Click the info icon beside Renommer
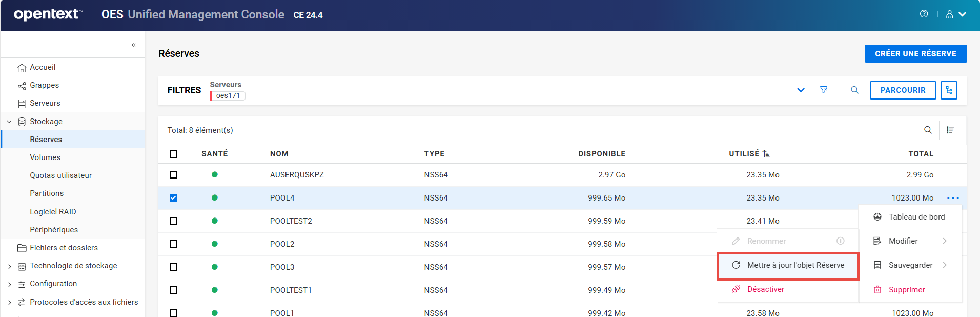This screenshot has width=980, height=317. (x=841, y=241)
